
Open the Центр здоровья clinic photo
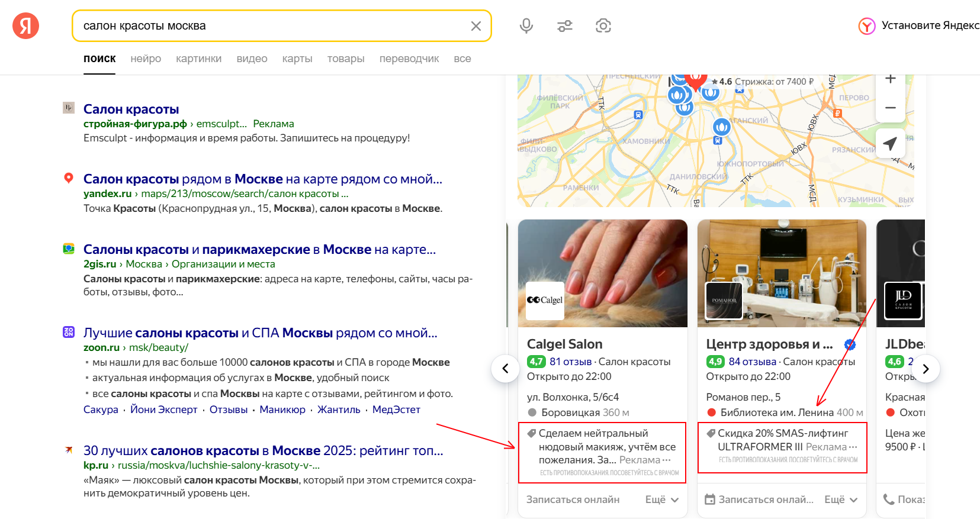point(782,273)
